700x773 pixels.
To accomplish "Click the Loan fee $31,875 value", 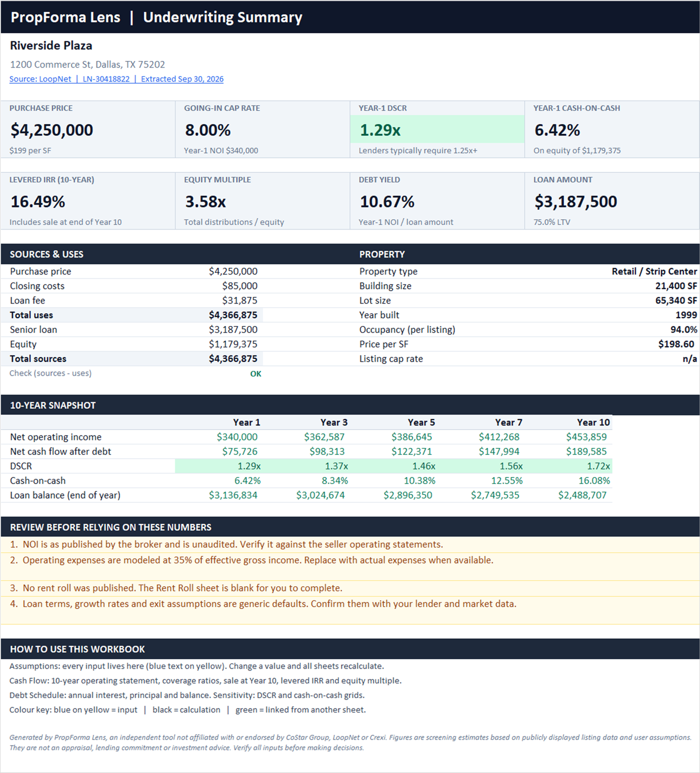I will click(240, 301).
